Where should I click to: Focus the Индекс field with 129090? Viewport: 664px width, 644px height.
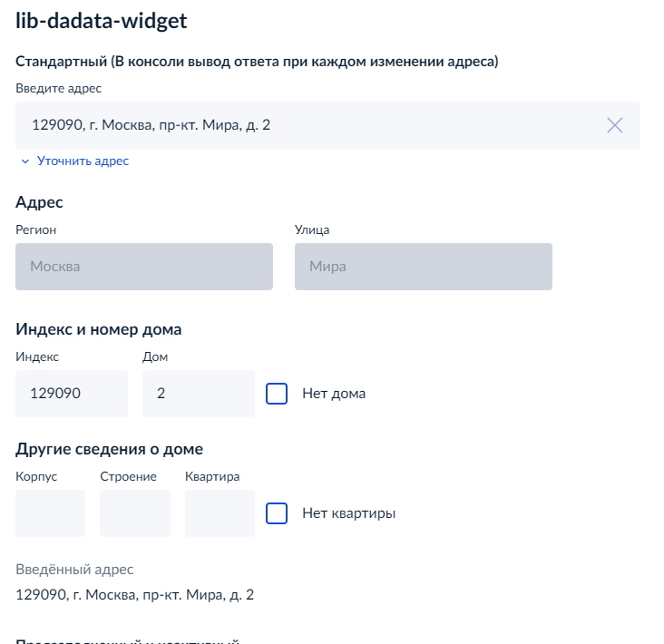[72, 394]
